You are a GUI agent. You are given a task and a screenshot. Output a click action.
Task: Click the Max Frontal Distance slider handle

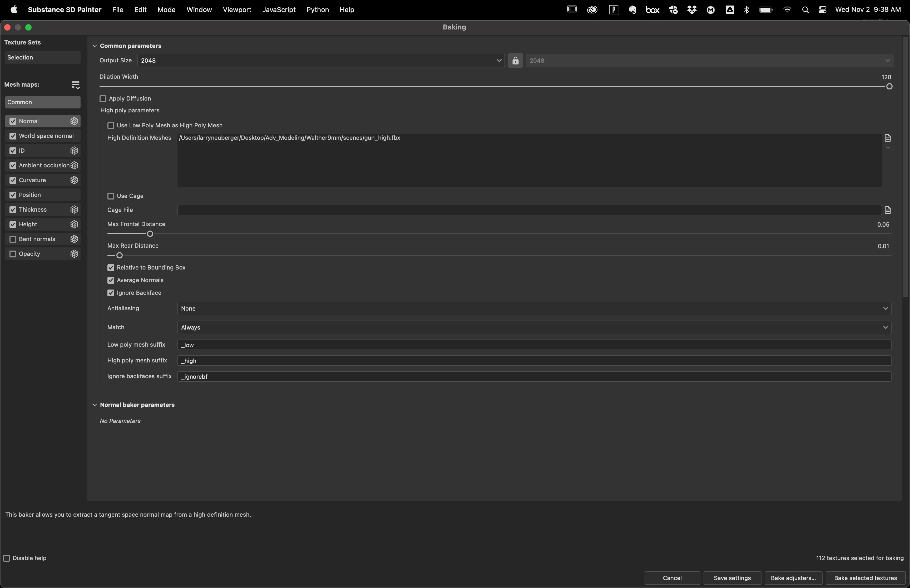point(150,234)
